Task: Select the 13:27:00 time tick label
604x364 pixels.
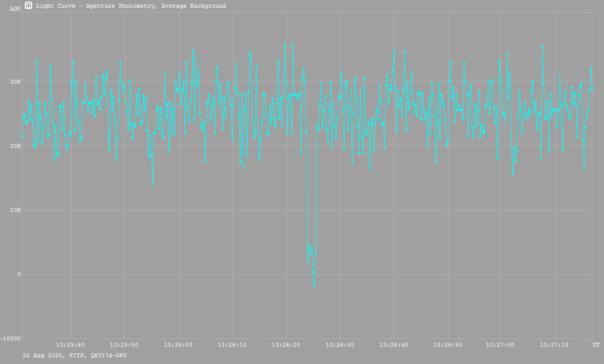Action: 501,345
